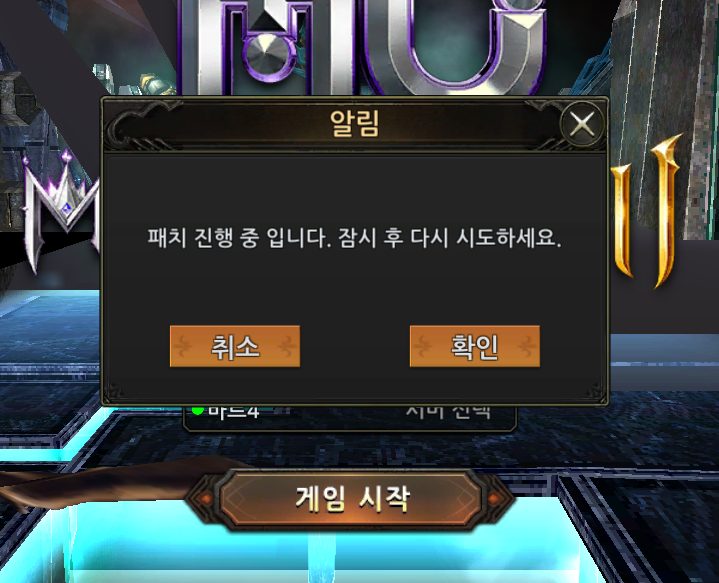
Task: Click the dark stone tower on the right
Action: 663,117
